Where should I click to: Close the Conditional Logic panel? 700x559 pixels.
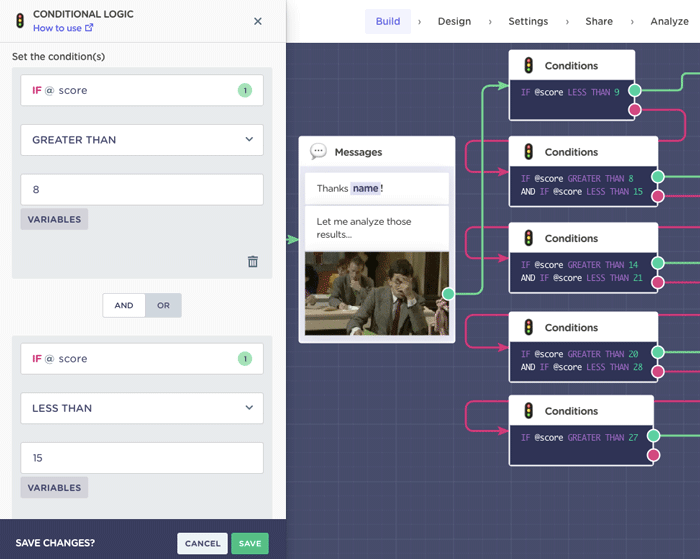[258, 21]
